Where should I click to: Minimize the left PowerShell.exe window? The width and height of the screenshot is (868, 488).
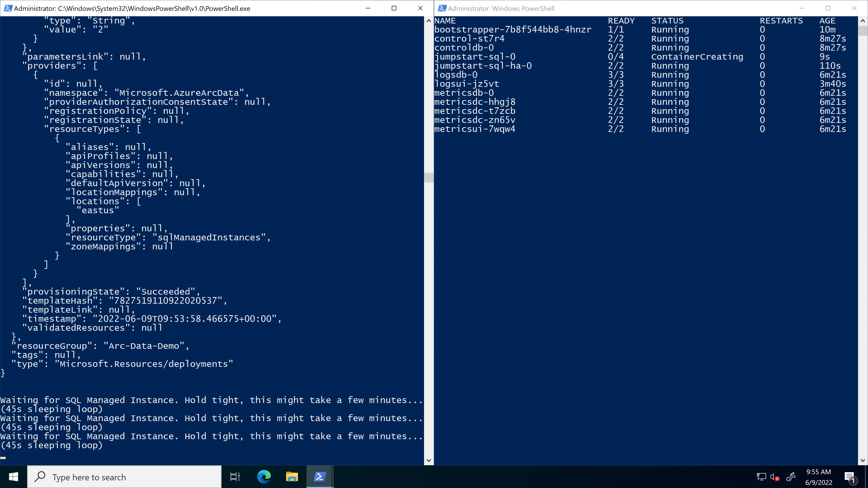pyautogui.click(x=368, y=8)
